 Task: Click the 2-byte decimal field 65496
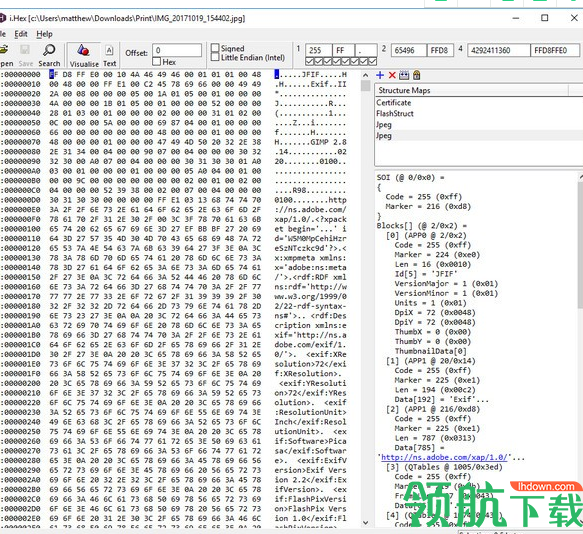[408, 50]
